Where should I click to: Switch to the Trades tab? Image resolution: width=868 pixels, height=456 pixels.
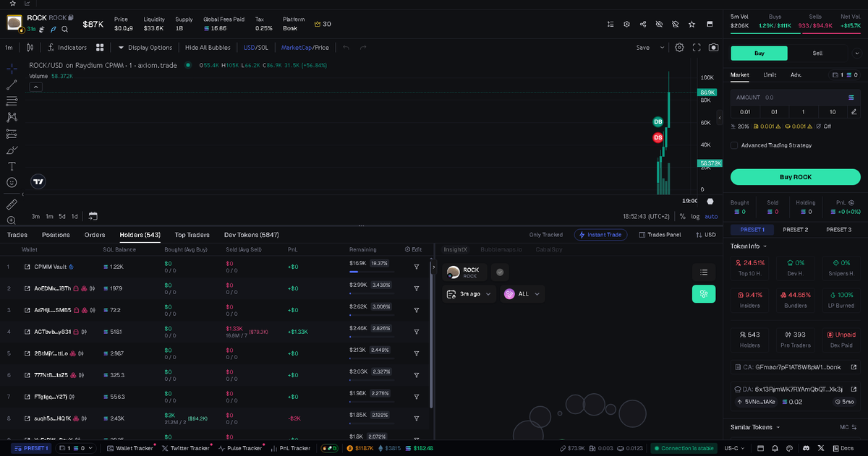click(x=17, y=235)
